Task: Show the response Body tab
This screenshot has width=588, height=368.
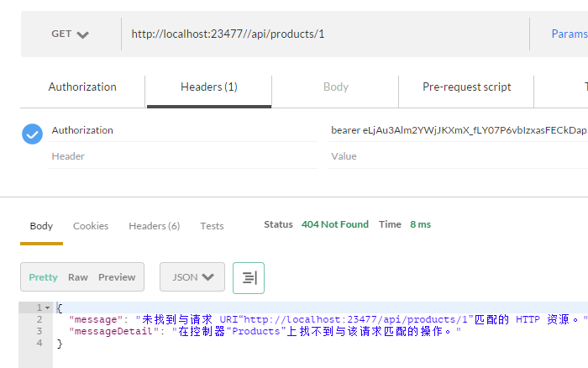Action: [41, 226]
